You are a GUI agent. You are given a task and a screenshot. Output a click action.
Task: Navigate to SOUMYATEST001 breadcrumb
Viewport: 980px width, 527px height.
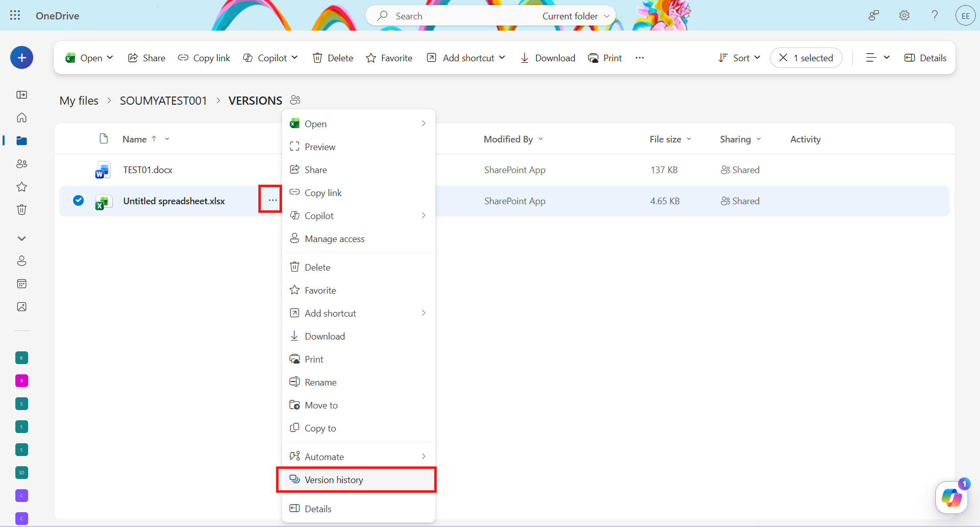[x=163, y=101]
